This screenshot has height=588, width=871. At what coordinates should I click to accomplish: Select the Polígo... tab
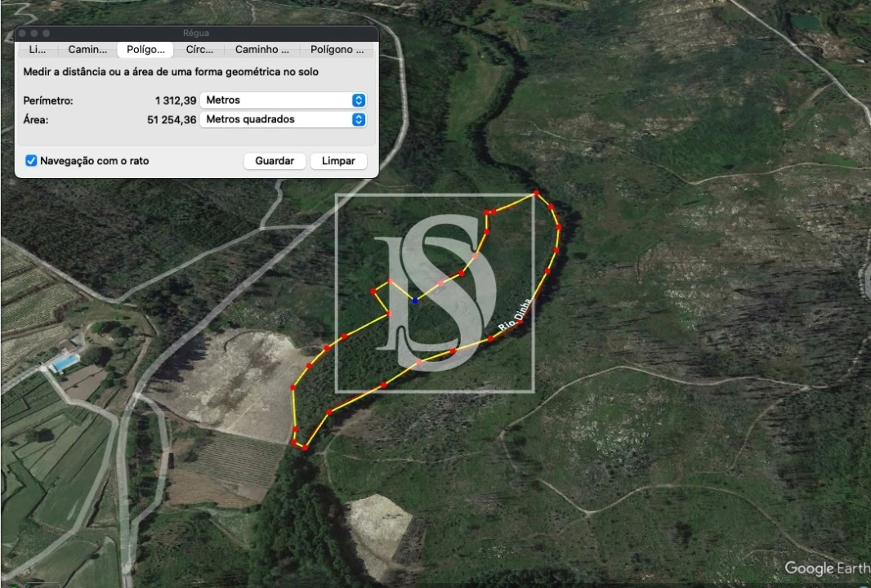coord(145,50)
